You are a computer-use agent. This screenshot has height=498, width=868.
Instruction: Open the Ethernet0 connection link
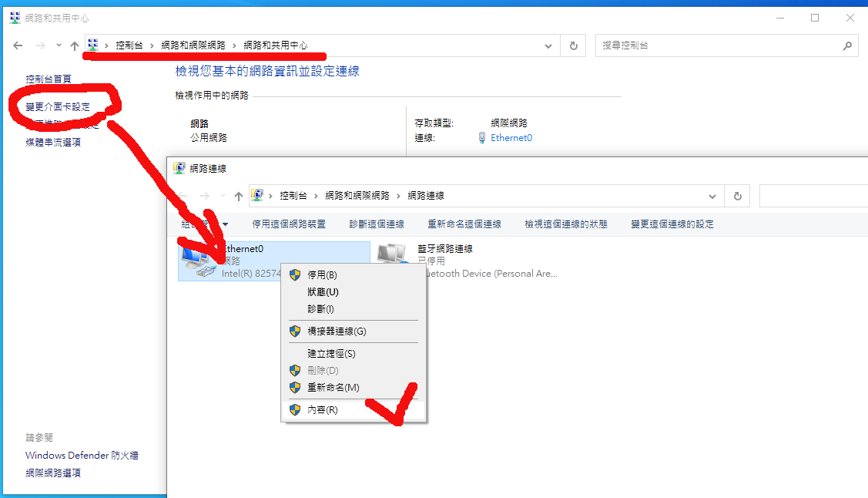(511, 138)
